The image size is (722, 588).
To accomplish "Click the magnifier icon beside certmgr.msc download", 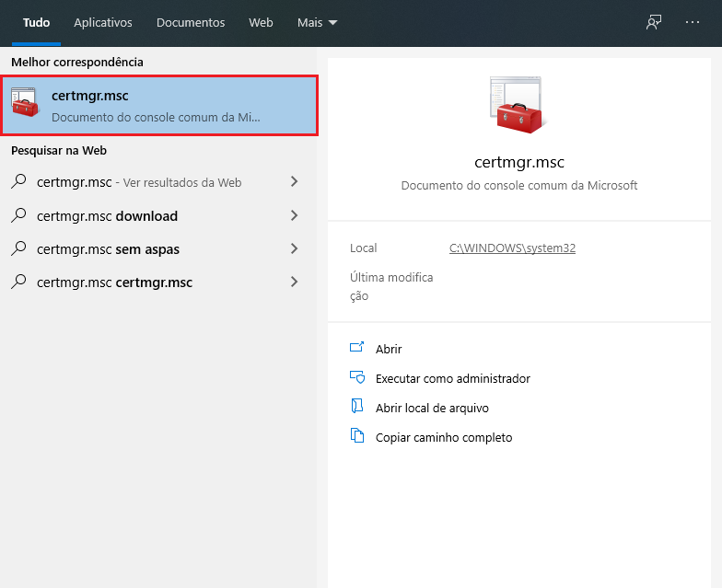I will coord(18,215).
